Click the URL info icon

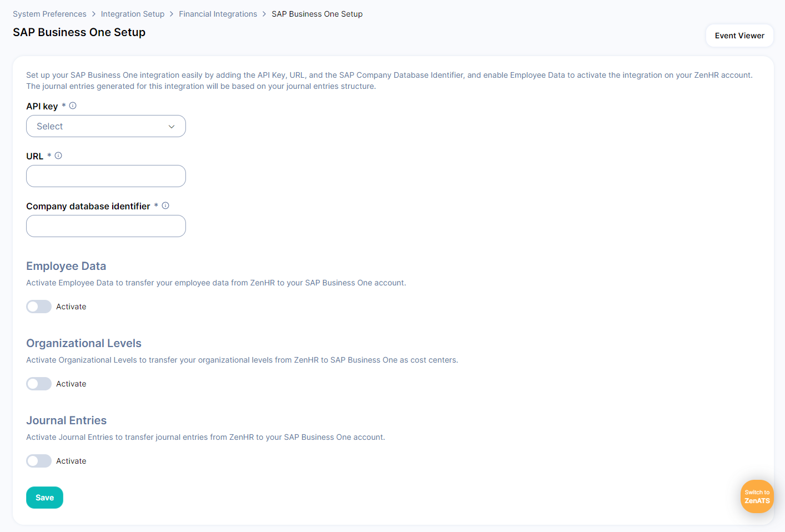pyautogui.click(x=58, y=155)
